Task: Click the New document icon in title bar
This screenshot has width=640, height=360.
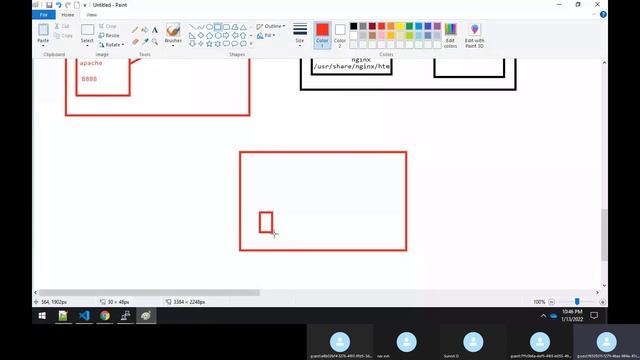Action: pos(77,5)
